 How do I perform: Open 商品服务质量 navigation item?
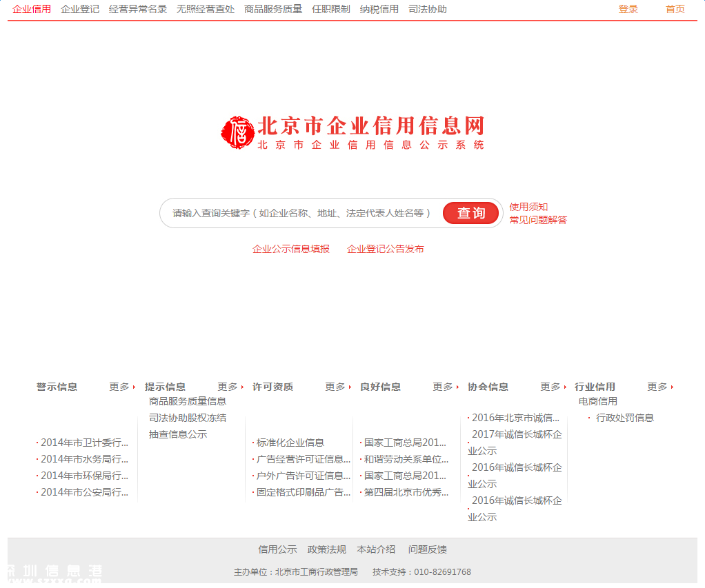click(x=273, y=9)
